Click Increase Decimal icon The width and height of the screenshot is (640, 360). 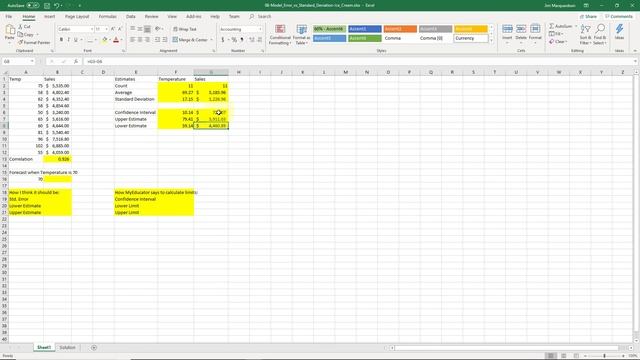(252, 40)
